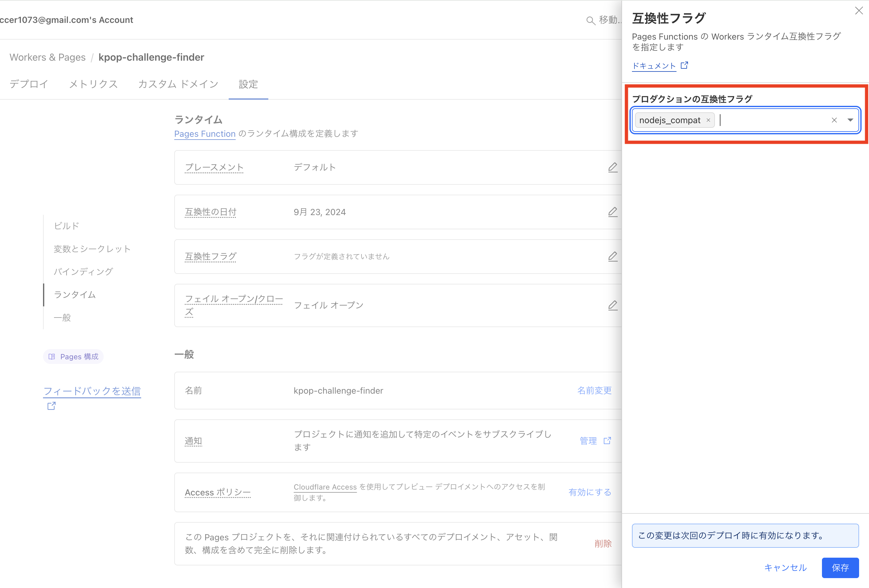The width and height of the screenshot is (869, 588).
Task: Clear all flags with the × icon
Action: [835, 120]
